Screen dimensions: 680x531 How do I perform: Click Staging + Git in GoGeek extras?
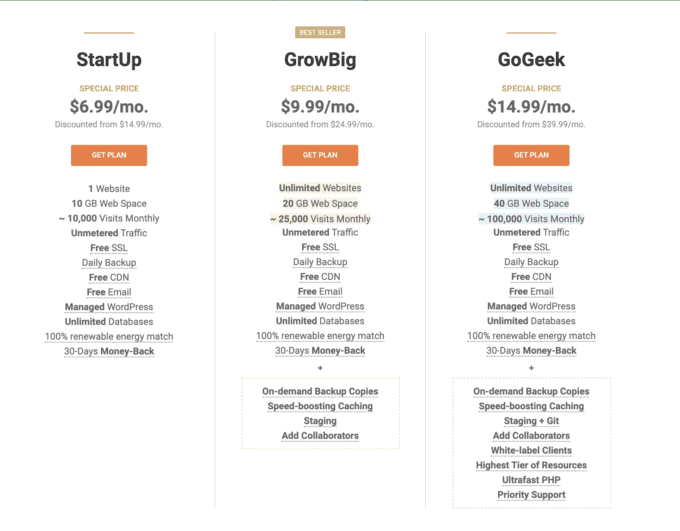(x=531, y=421)
